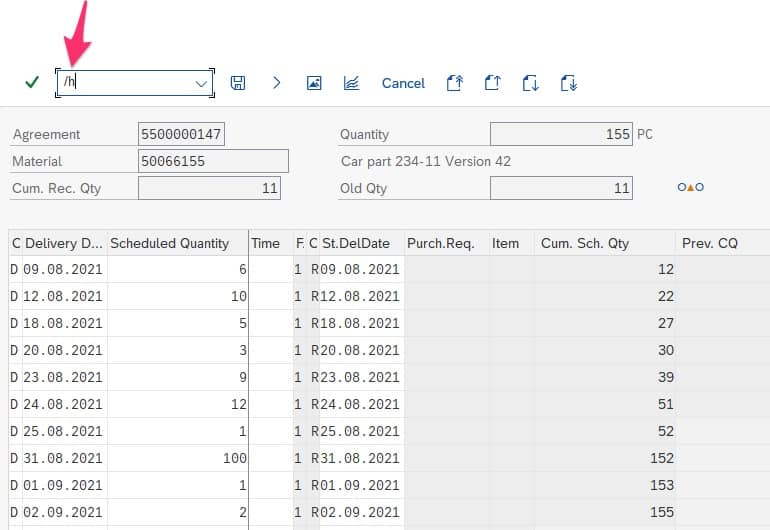The width and height of the screenshot is (770, 530).
Task: Click the right chevron next to Save
Action: click(277, 83)
